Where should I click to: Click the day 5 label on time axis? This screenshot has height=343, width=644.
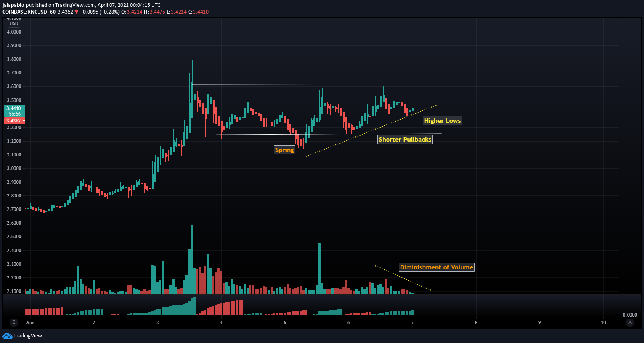[x=285, y=323]
